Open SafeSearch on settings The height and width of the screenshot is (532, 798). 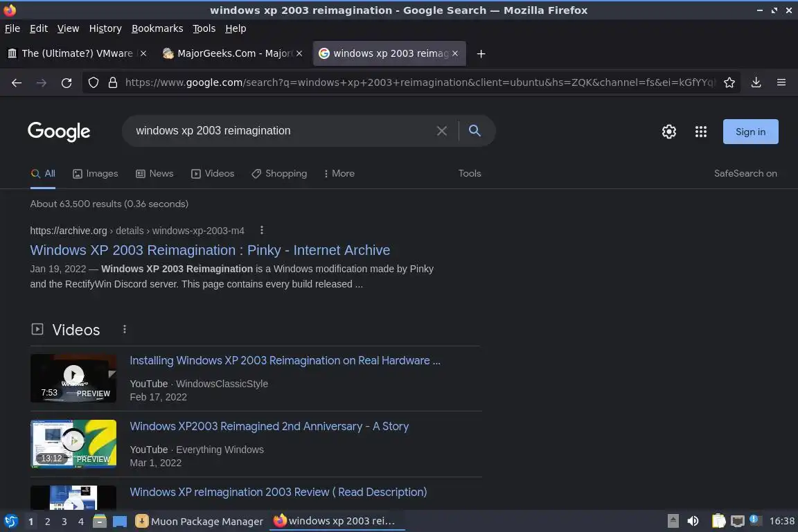coord(745,174)
